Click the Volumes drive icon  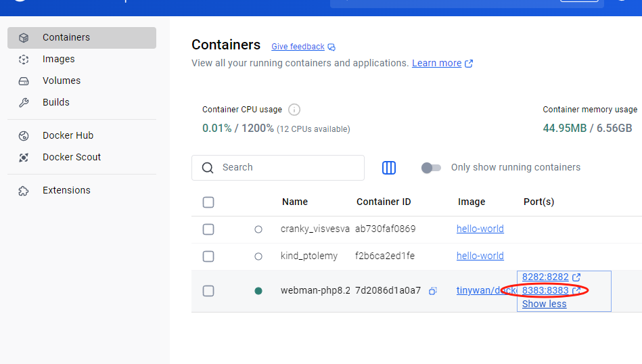(24, 81)
